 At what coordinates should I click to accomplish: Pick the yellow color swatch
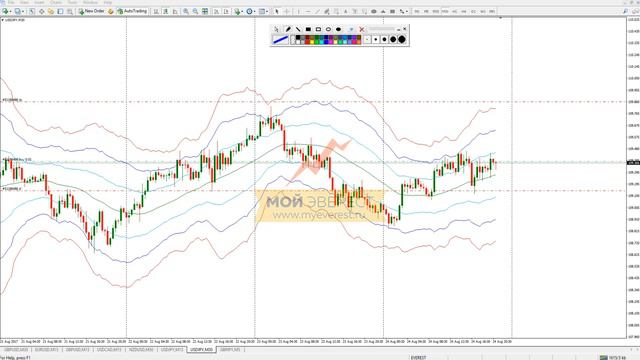click(x=312, y=42)
